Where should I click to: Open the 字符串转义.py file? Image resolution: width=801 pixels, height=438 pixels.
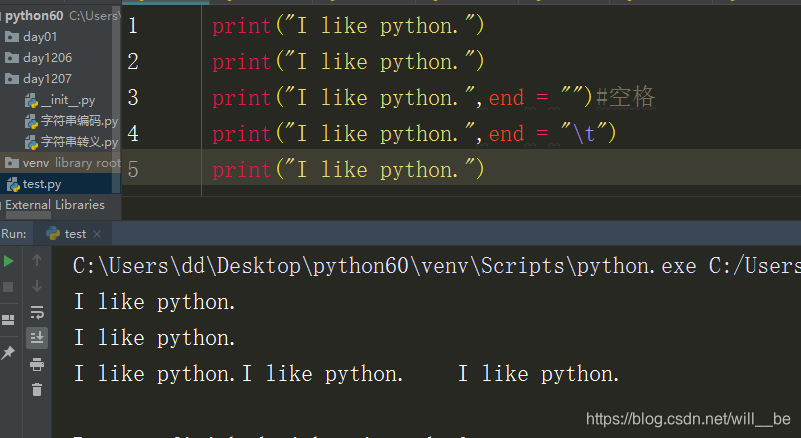[x=79, y=142]
